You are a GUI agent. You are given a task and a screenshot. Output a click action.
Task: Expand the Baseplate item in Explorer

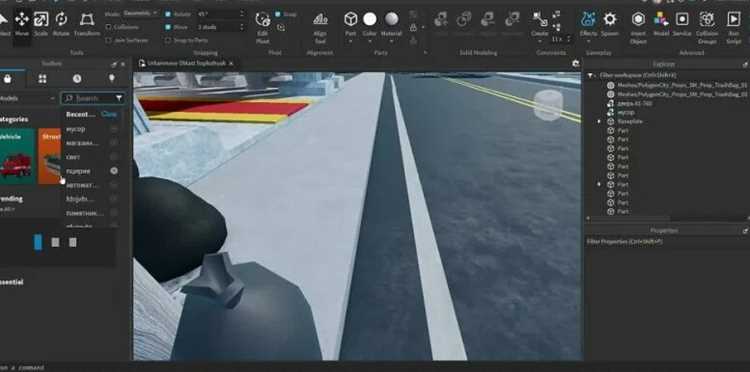tap(599, 121)
